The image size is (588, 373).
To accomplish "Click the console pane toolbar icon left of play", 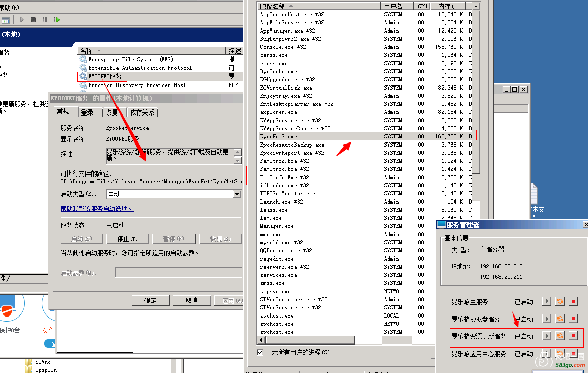I will tap(5, 20).
